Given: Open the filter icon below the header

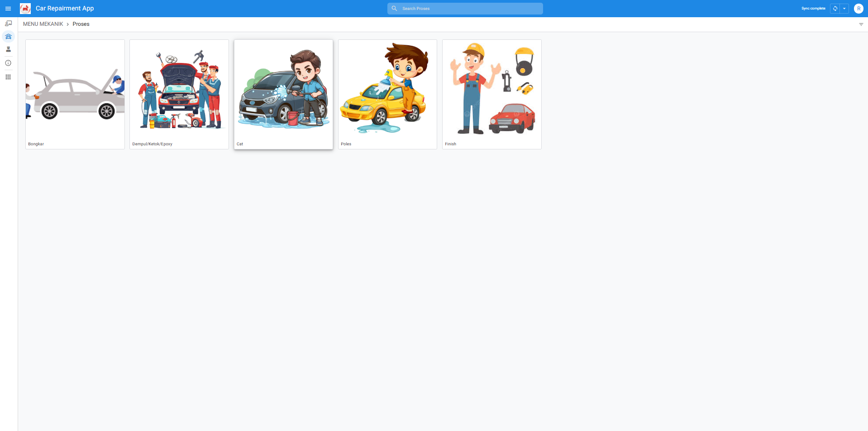Looking at the screenshot, I should pyautogui.click(x=861, y=24).
